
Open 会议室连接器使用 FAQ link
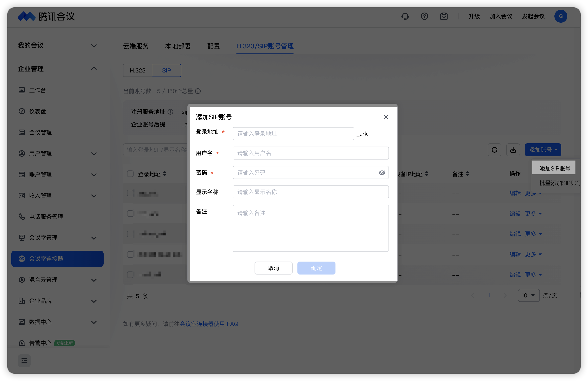coord(209,324)
